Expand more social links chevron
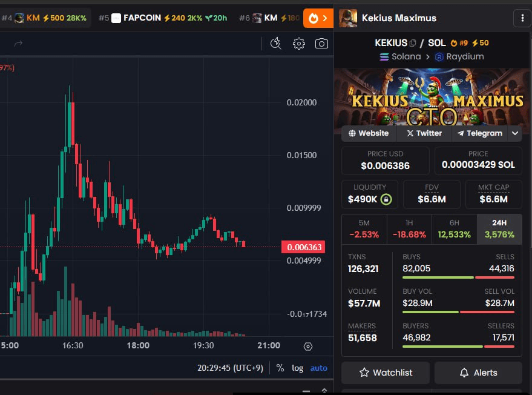Image resolution: width=532 pixels, height=395 pixels. pyautogui.click(x=514, y=133)
